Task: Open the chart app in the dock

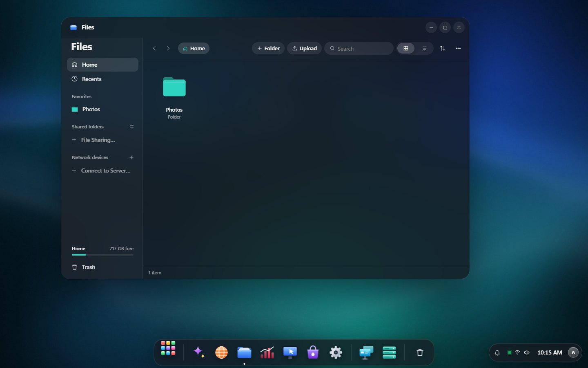Action: 267,352
